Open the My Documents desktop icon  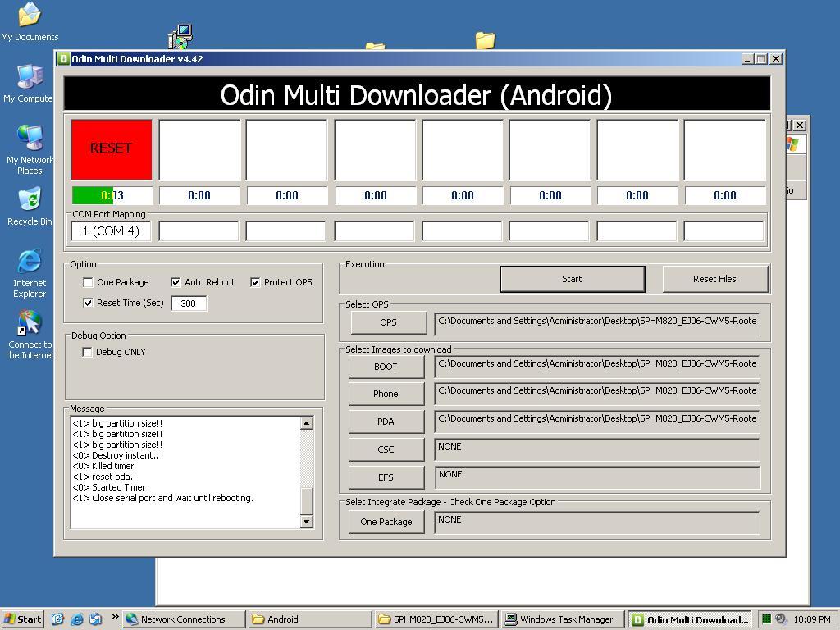click(x=30, y=21)
